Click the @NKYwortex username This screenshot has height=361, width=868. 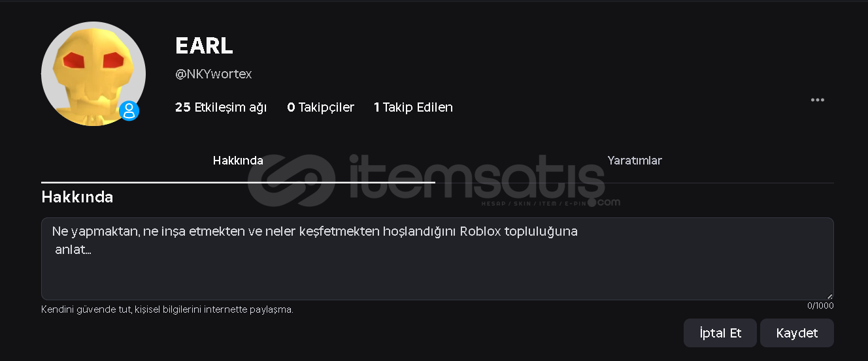coord(213,74)
